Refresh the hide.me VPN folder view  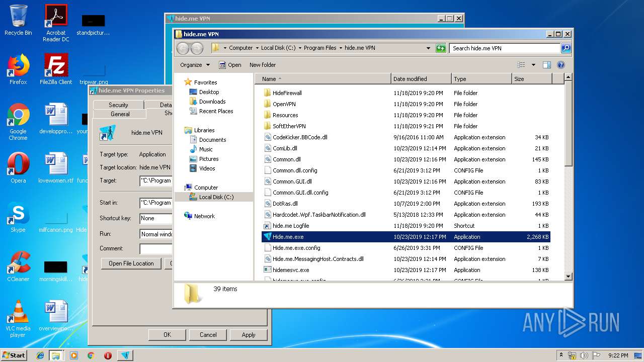click(441, 48)
